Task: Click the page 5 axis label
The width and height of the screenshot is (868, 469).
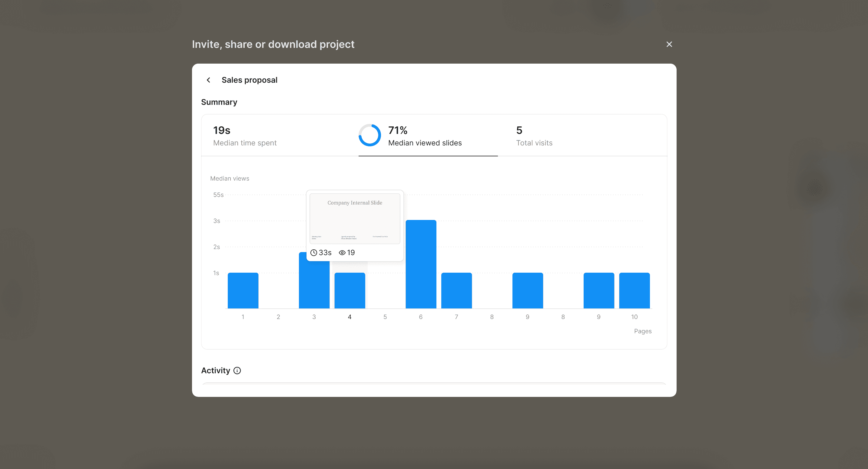Action: click(385, 317)
